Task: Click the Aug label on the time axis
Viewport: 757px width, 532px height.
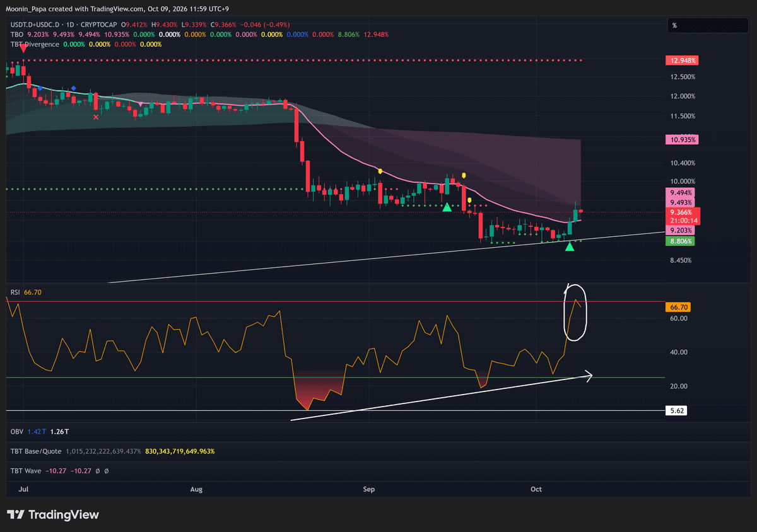Action: [196, 489]
